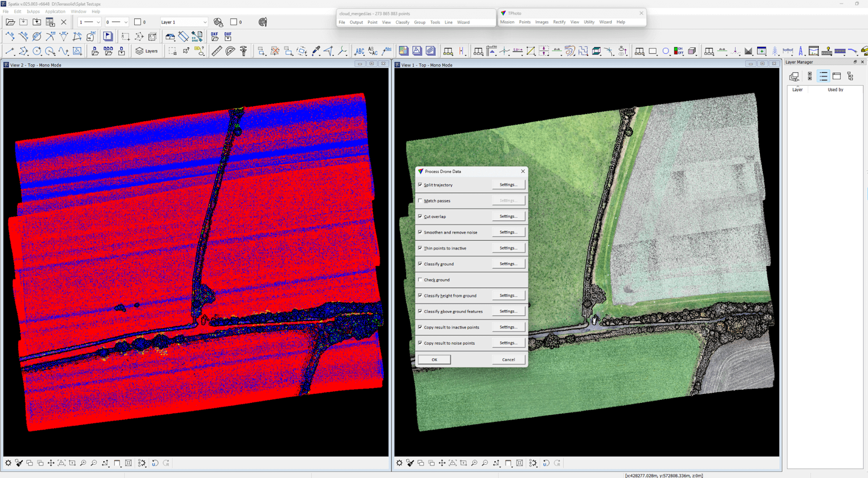Select the protractor angle measurement tool
This screenshot has height=478, width=868.
click(230, 51)
